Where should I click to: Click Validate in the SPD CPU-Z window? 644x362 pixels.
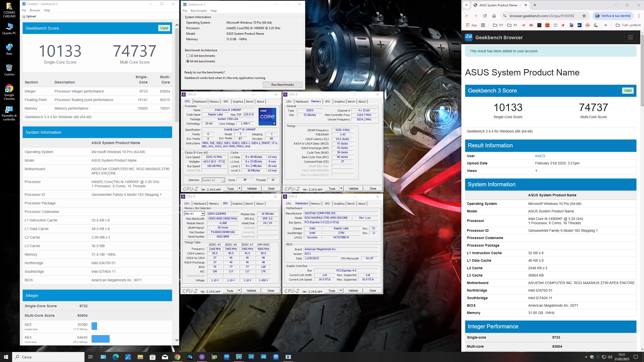coord(251,291)
